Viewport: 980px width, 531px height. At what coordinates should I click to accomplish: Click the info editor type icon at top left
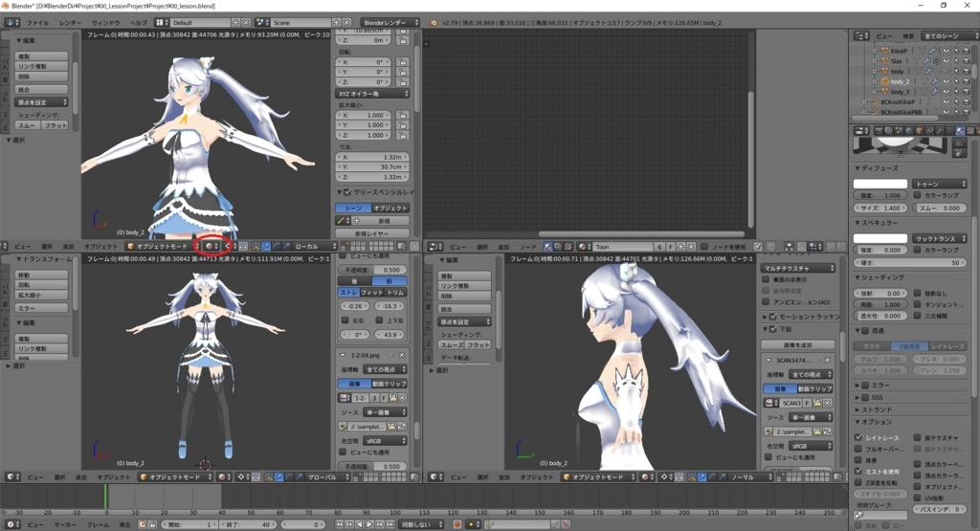pyautogui.click(x=11, y=23)
